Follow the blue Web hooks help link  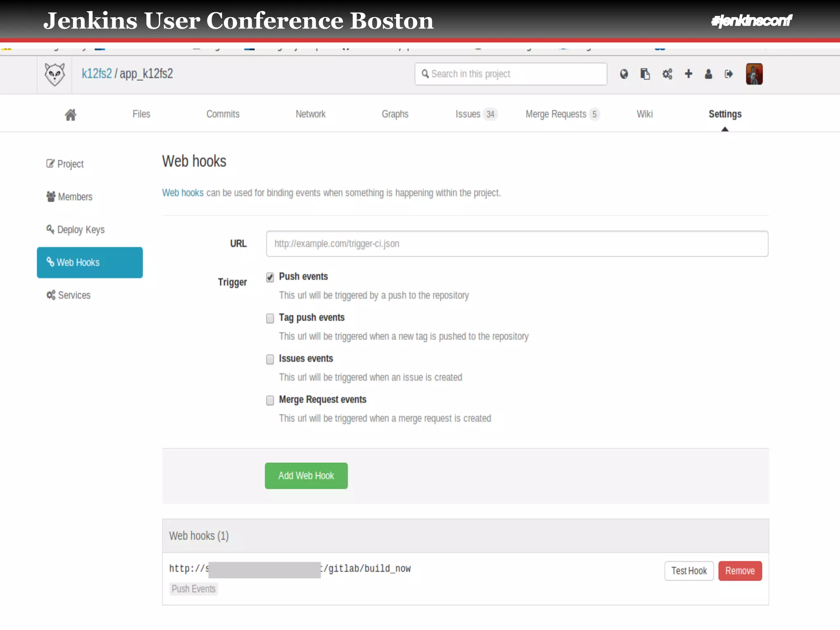(x=183, y=193)
